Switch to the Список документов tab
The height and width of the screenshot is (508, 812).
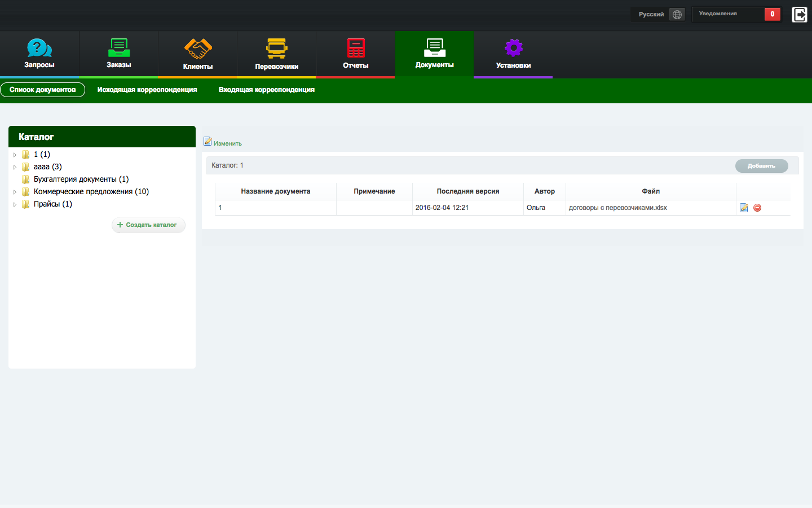click(x=43, y=90)
